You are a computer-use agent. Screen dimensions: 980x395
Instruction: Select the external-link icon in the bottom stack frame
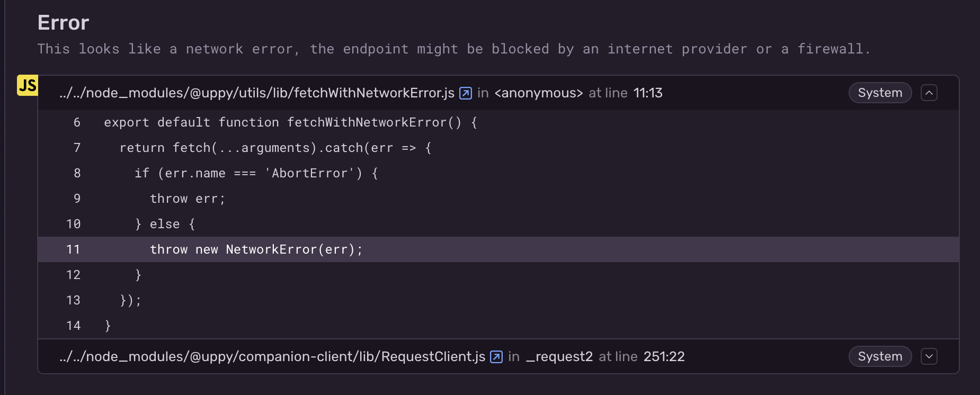(496, 356)
